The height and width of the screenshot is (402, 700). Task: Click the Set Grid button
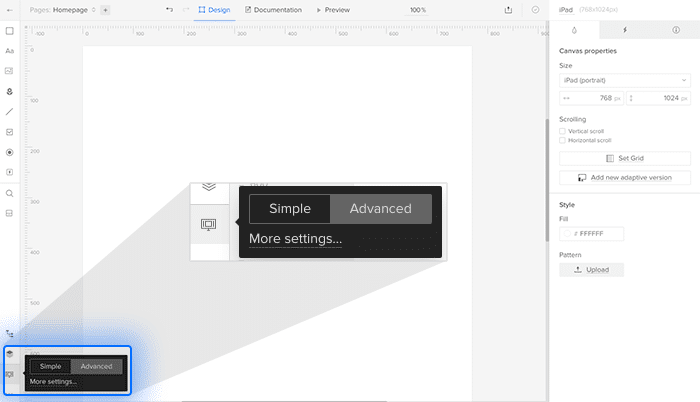tap(625, 158)
